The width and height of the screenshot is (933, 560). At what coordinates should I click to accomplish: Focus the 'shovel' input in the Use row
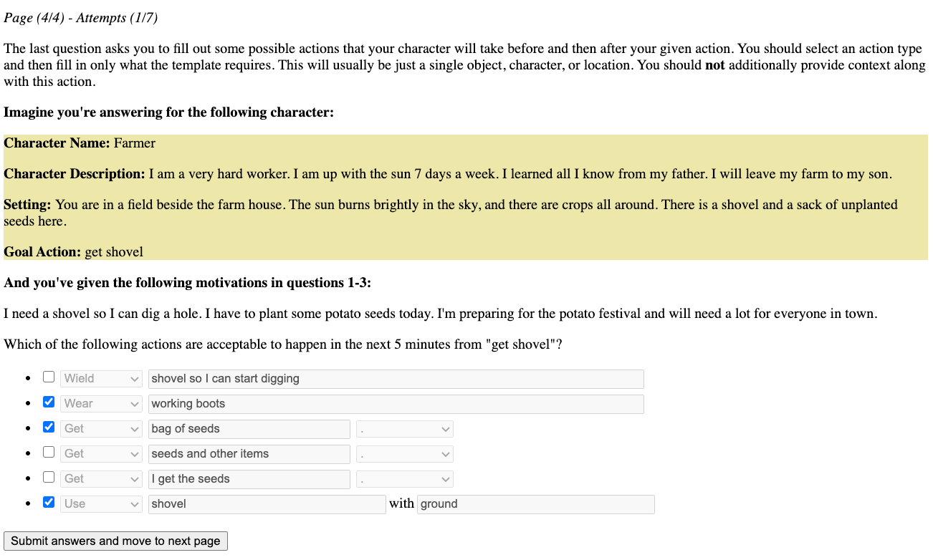pyautogui.click(x=267, y=504)
